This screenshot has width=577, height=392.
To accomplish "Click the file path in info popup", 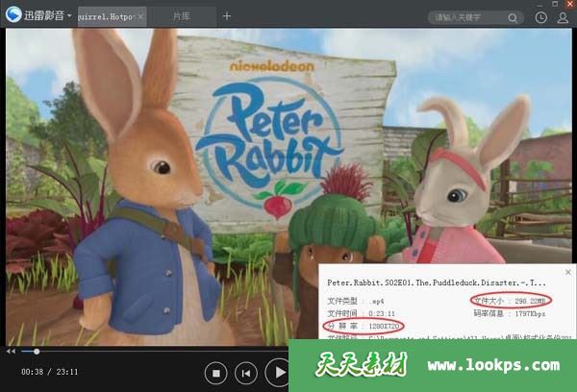I will (x=452, y=339).
